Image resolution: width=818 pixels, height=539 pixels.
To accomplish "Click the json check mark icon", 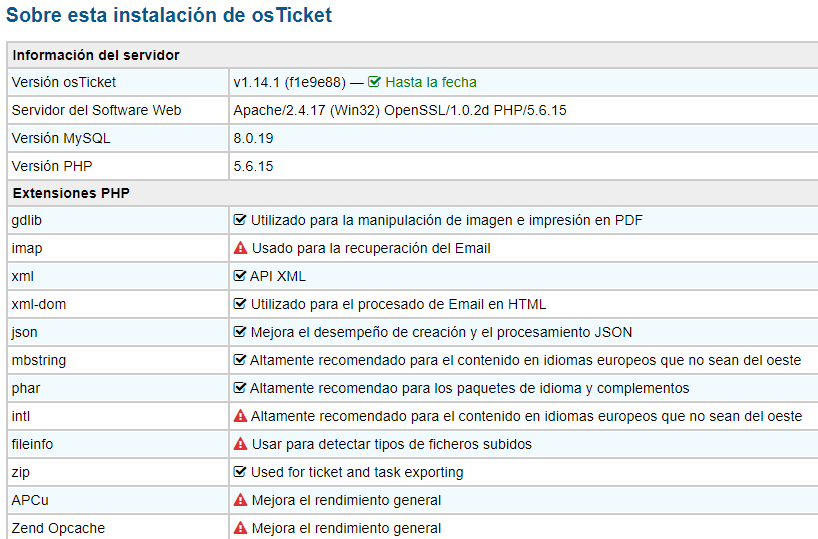I will coord(239,332).
